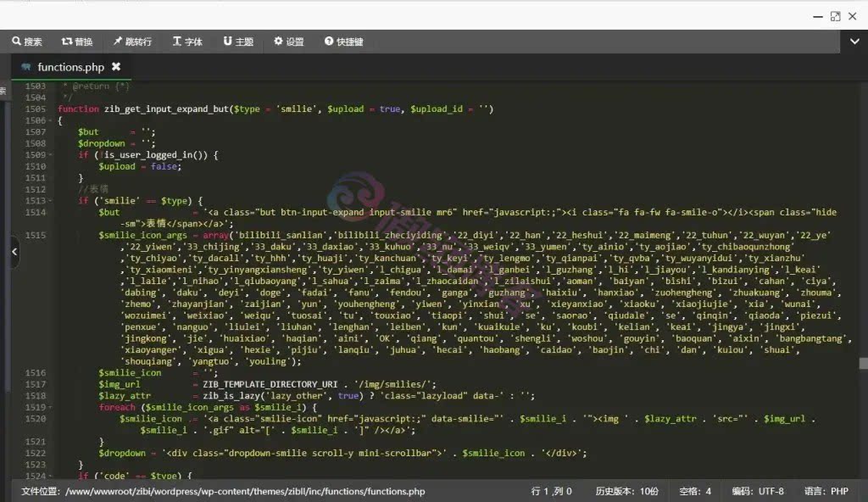Fold the smilie block at line 1513
Image resolution: width=868 pixels, height=502 pixels.
point(50,201)
